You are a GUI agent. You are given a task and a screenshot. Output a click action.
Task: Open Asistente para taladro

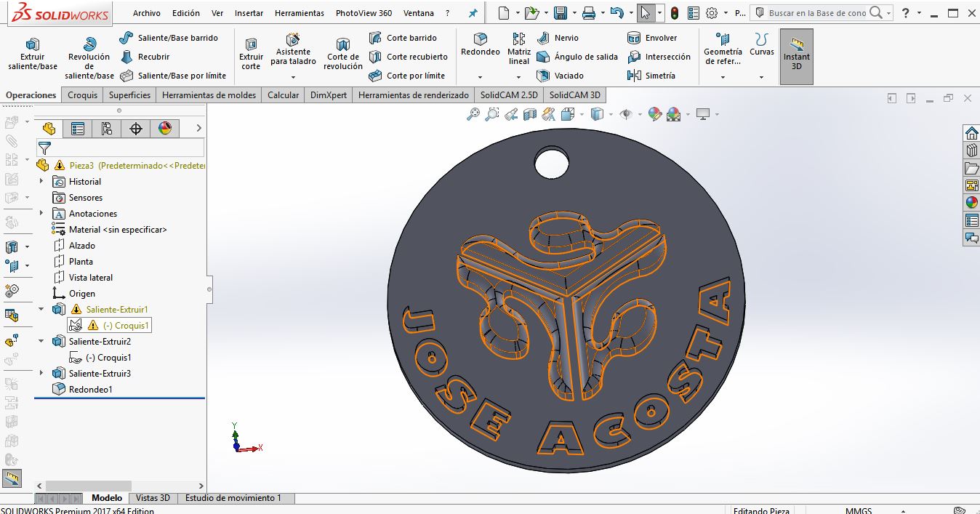[293, 49]
